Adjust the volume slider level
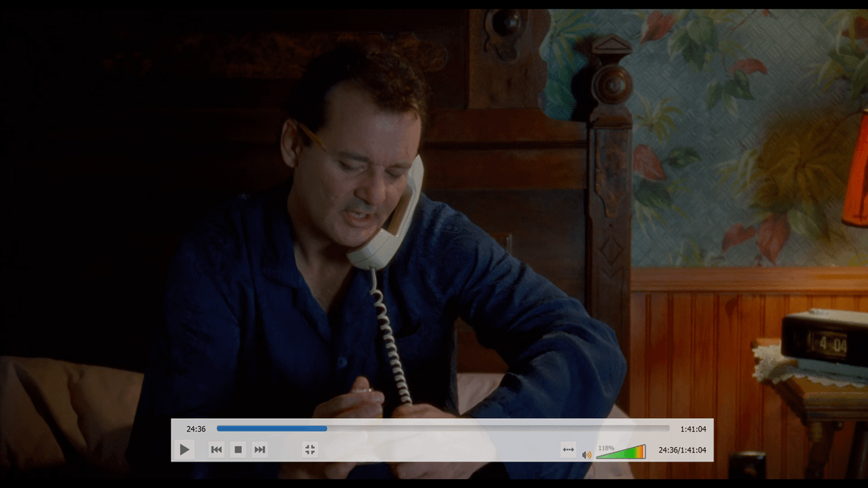Viewport: 868px width, 488px height. tap(621, 452)
